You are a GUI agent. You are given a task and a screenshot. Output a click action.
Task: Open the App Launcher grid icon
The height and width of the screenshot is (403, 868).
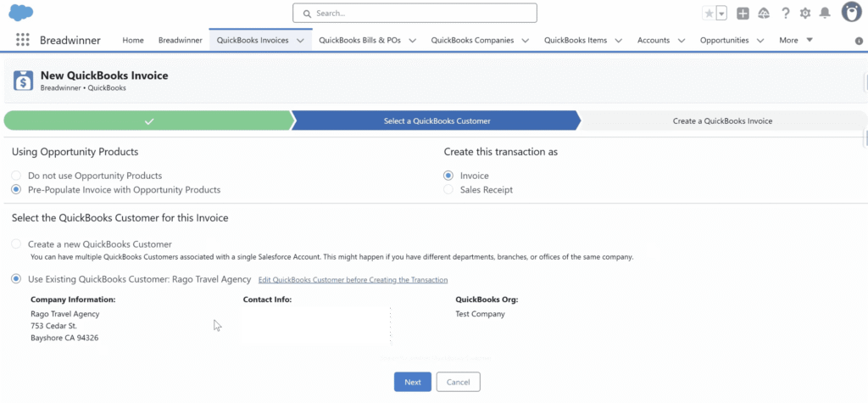pyautogui.click(x=22, y=40)
